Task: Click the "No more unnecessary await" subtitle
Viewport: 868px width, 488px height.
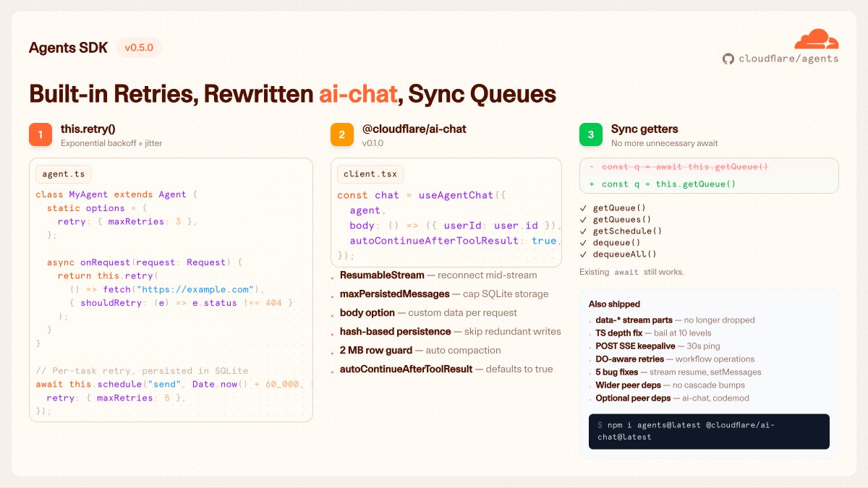Action: tap(665, 143)
